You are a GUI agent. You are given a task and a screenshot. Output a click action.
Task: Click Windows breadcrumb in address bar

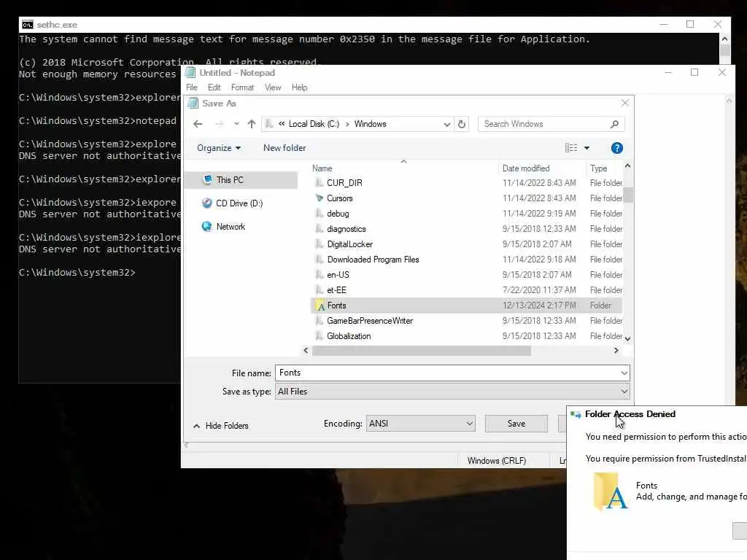370,124
